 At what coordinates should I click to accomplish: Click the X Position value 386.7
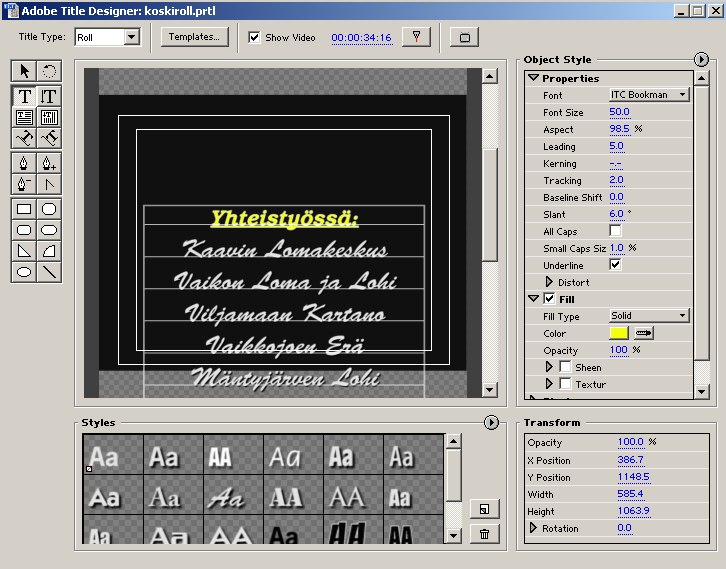(x=630, y=460)
